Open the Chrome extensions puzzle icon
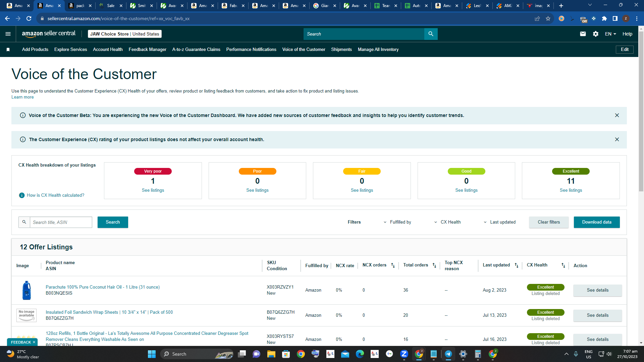Screen dimensions: 644x362 [604, 19]
